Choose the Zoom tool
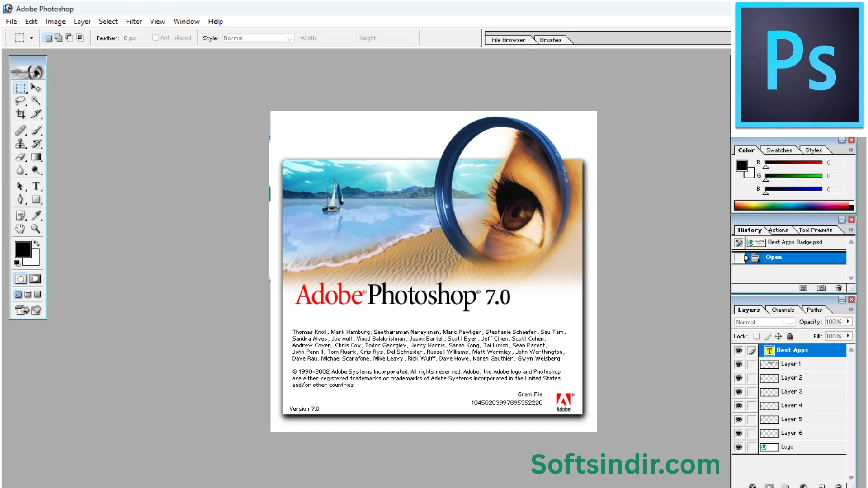This screenshot has height=488, width=868. 36,229
